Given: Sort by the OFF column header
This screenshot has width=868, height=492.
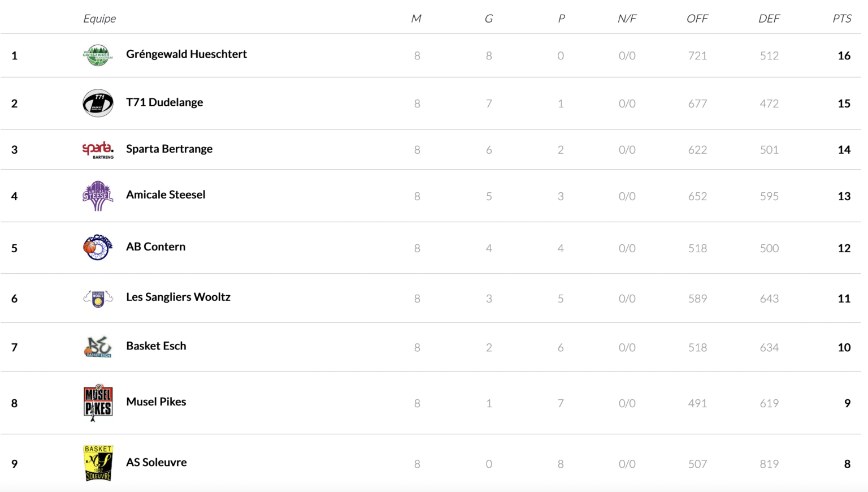Looking at the screenshot, I should coord(697,19).
